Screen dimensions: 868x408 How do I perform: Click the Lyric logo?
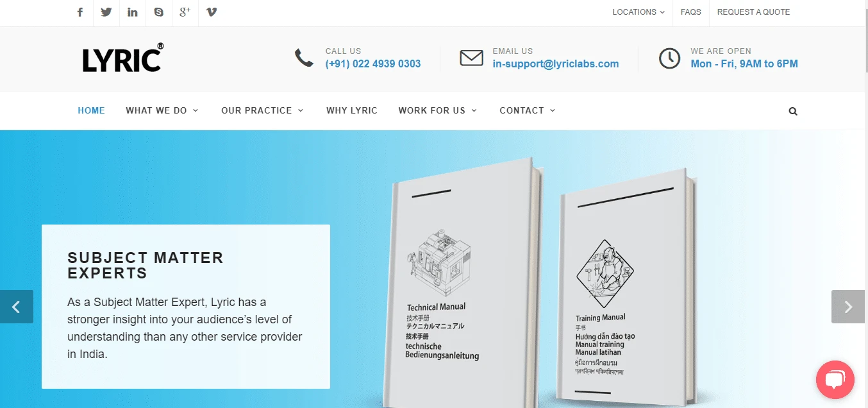tap(122, 58)
